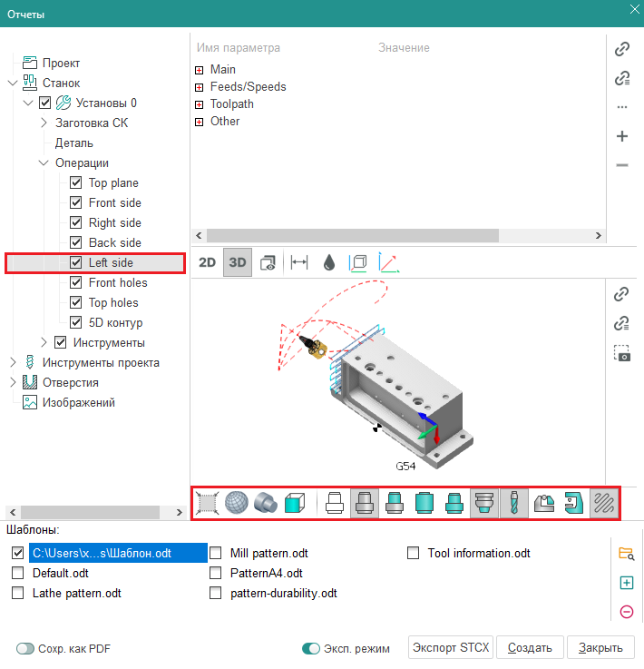Click the fit-to-view icon in bottom toolbar
This screenshot has width=644, height=669.
(x=207, y=503)
